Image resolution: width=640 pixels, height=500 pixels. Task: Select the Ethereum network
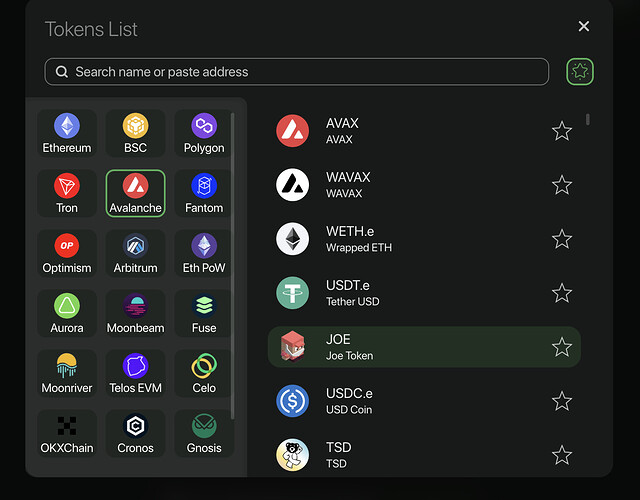tap(67, 133)
